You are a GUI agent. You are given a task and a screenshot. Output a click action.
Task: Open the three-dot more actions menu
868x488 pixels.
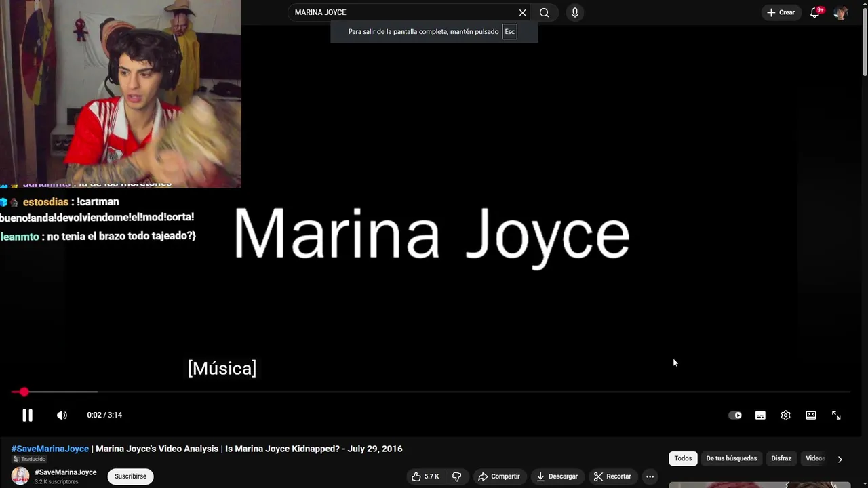coord(650,476)
